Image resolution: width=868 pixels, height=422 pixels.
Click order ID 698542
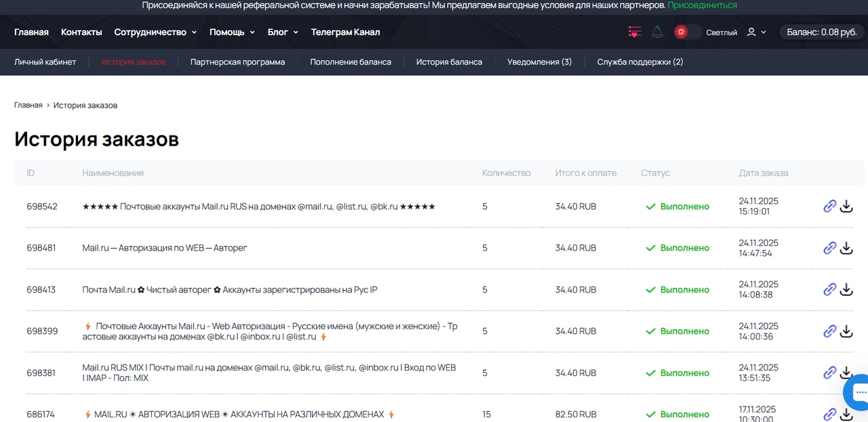42,207
